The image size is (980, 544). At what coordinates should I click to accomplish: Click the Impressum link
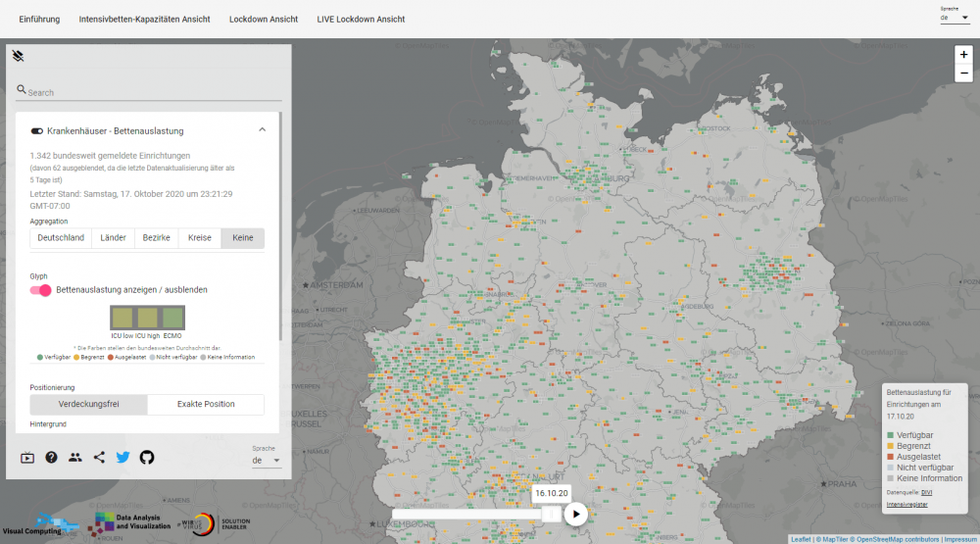point(959,539)
